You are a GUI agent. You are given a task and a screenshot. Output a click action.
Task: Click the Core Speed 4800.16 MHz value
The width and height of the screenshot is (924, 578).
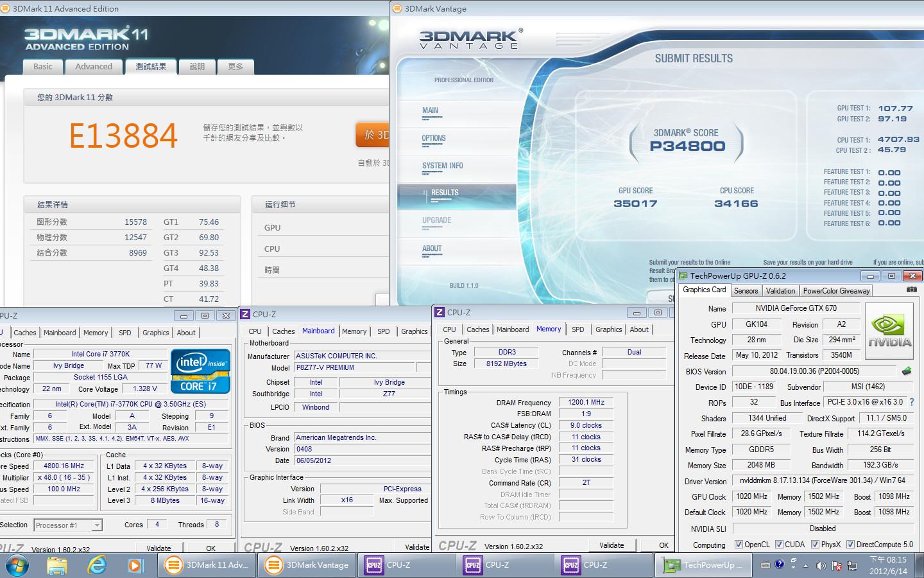[64, 466]
